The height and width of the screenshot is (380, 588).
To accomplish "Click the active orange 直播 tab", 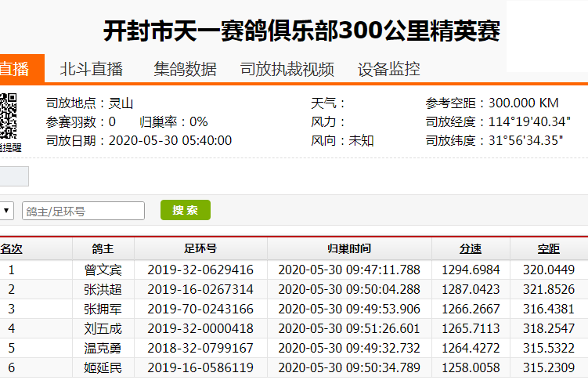I will click(x=17, y=69).
